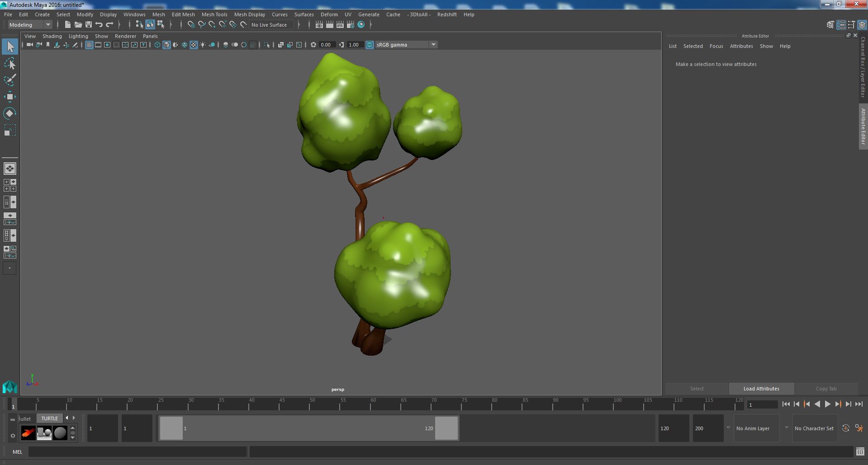Click the isolate select icon
This screenshot has width=868, height=465.
[267, 45]
